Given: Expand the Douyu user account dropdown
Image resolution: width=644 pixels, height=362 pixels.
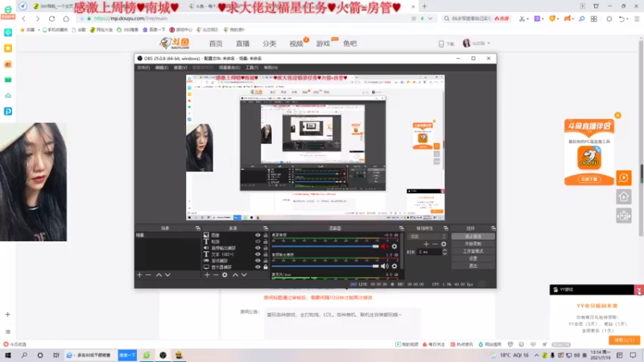Looking at the screenshot, I should (489, 43).
